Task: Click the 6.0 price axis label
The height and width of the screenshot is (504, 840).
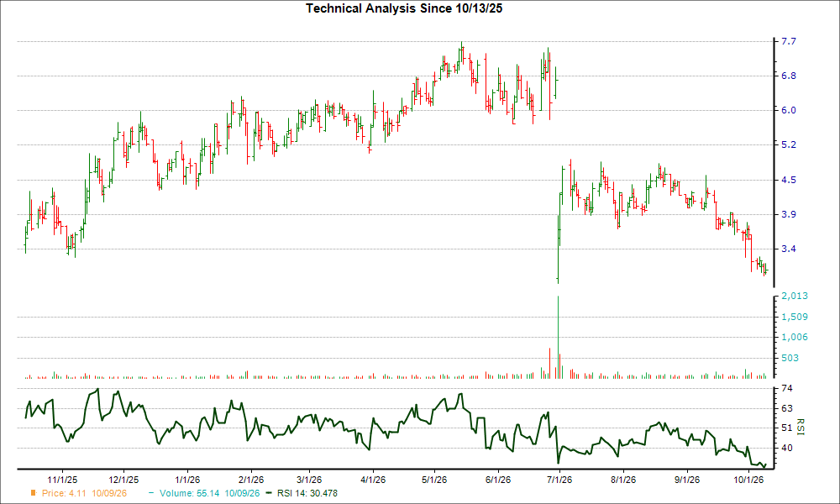Action: click(x=789, y=110)
